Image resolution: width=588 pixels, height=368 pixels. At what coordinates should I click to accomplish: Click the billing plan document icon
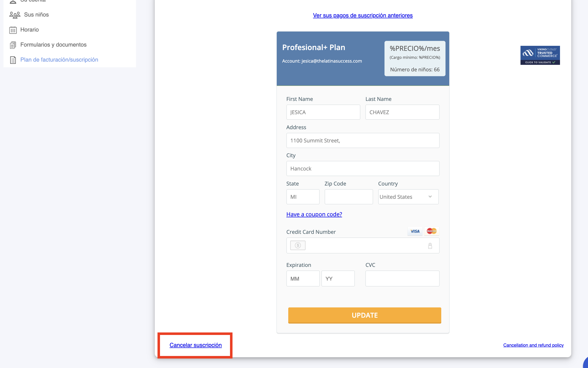[13, 60]
